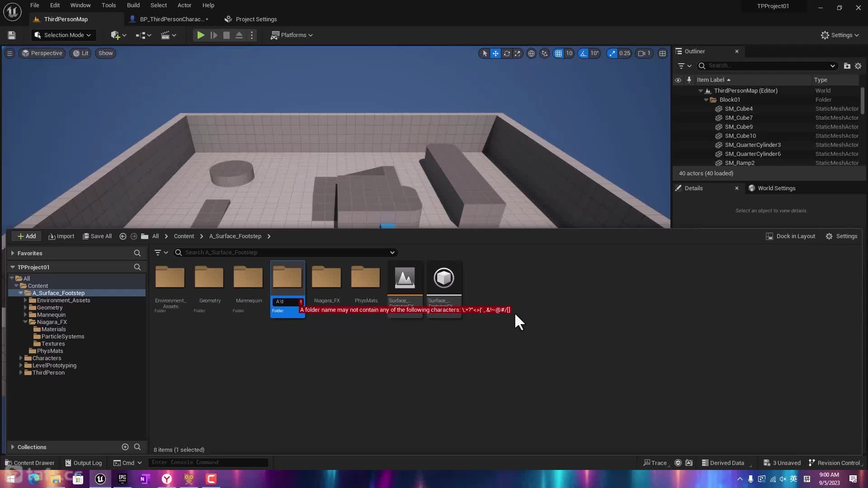Navigate back in Content Browser history

(123, 236)
